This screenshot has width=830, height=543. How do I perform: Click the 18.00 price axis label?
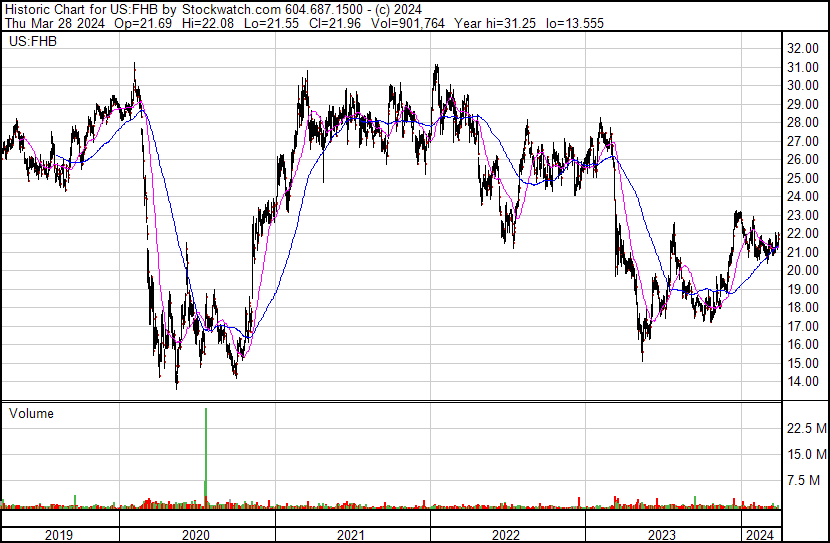click(x=804, y=308)
